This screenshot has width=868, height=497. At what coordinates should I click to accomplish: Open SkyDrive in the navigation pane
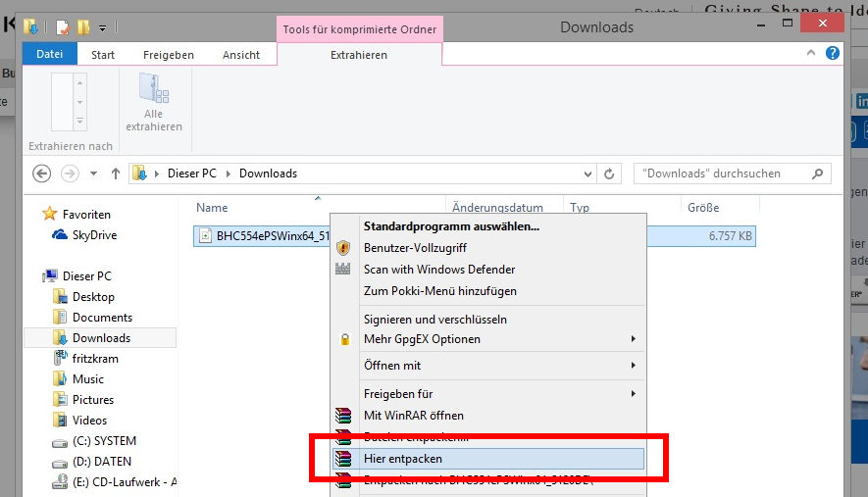point(94,234)
